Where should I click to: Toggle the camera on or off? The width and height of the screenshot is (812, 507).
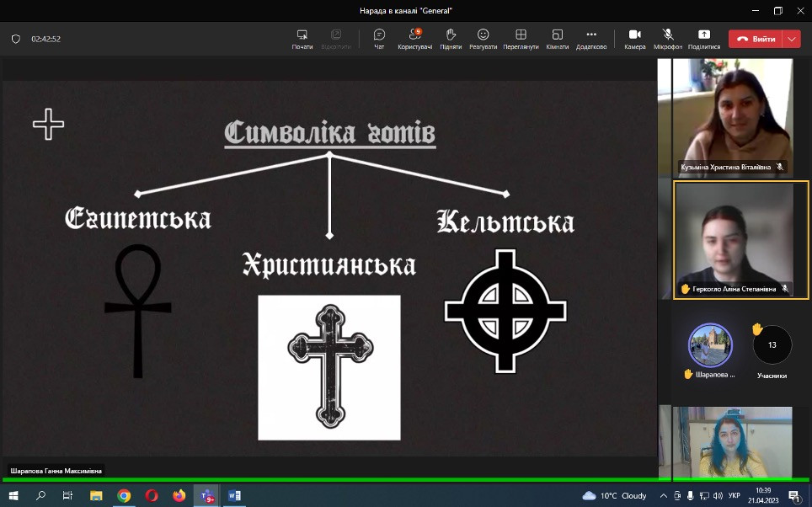tap(635, 39)
